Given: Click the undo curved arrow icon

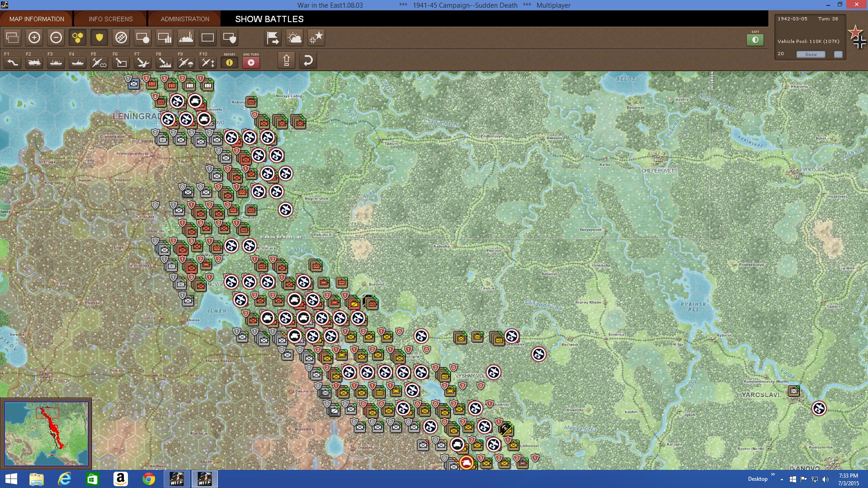Looking at the screenshot, I should (308, 60).
